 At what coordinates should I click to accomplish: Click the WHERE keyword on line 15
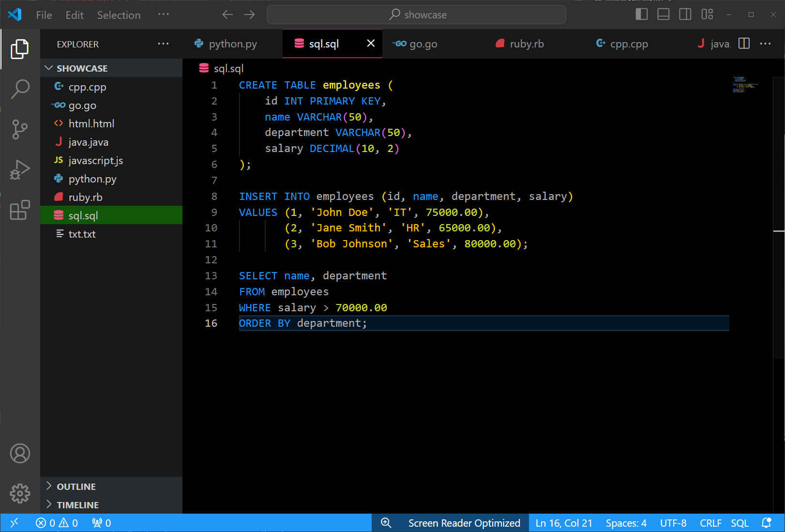255,307
